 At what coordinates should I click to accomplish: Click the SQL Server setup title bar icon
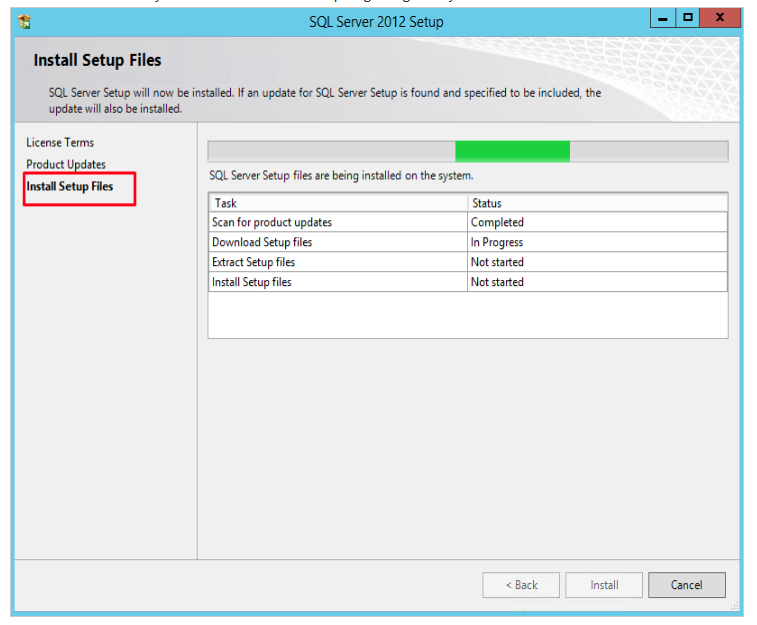tap(24, 22)
